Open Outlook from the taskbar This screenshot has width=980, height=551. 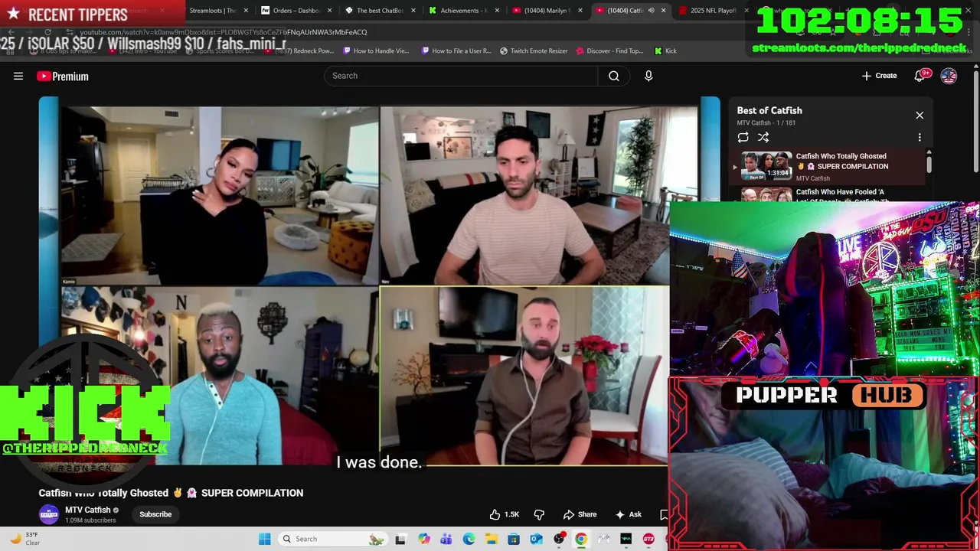tap(536, 539)
